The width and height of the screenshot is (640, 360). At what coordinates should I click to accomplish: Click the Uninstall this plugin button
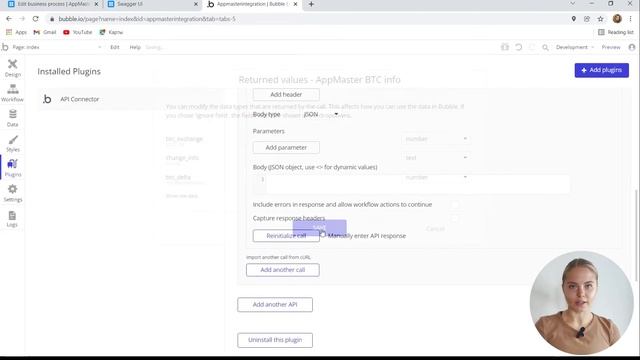click(x=275, y=340)
